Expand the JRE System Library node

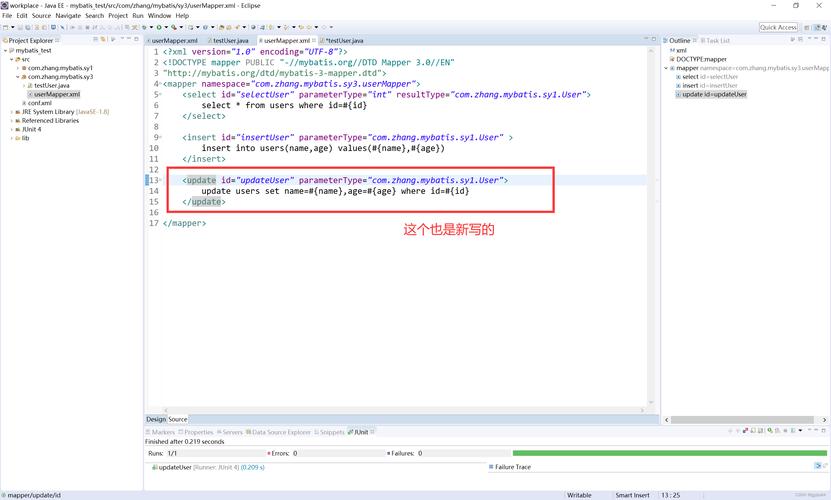[13, 112]
